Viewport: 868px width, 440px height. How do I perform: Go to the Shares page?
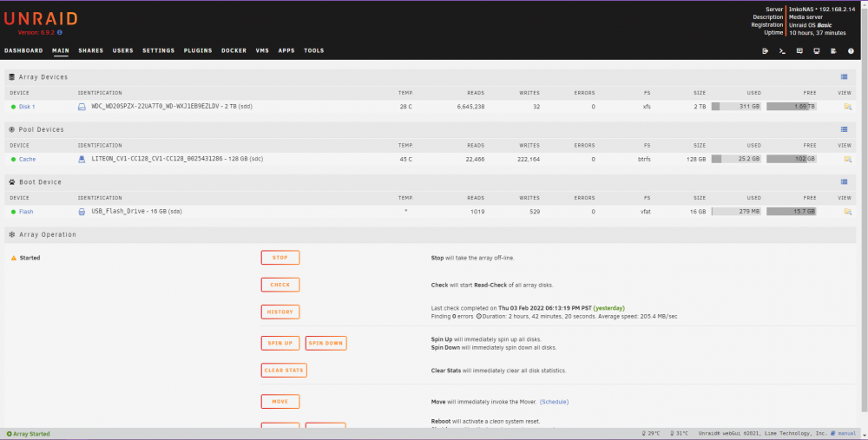pyautogui.click(x=91, y=51)
